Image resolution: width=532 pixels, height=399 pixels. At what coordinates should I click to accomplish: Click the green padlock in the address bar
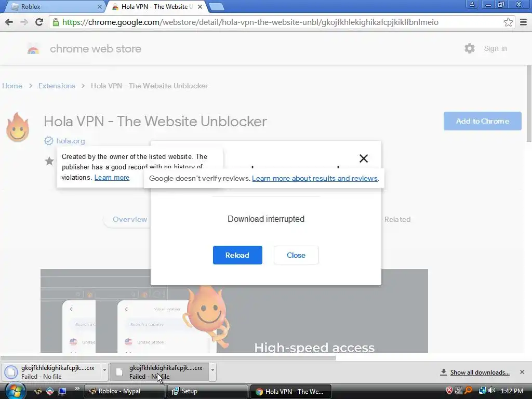56,22
